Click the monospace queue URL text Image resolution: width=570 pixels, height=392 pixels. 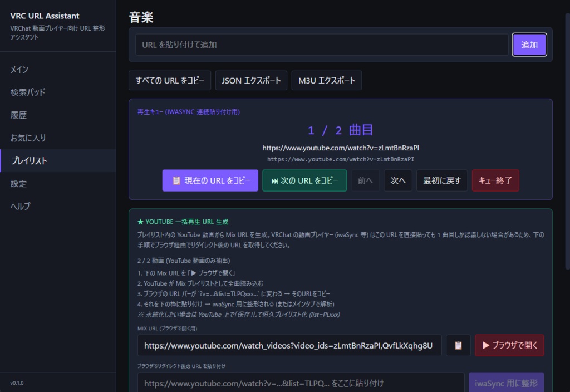tap(341, 159)
